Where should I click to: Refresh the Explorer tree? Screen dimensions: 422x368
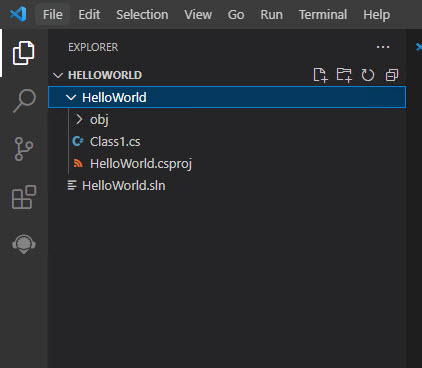coord(368,75)
